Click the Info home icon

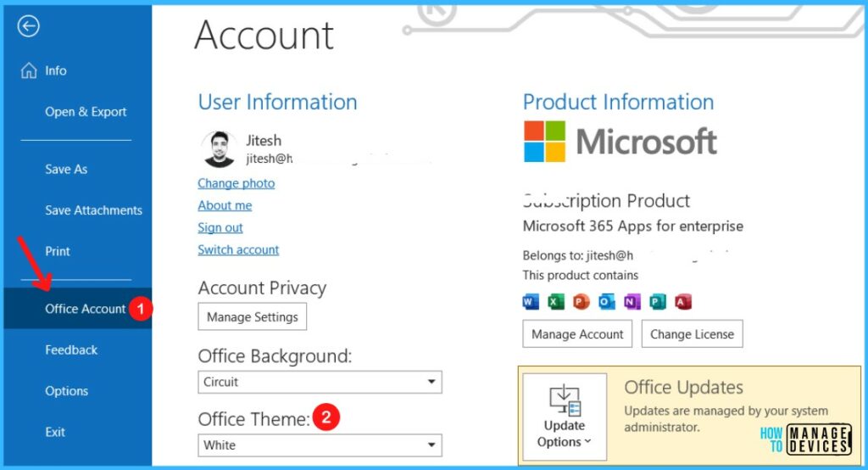[29, 70]
